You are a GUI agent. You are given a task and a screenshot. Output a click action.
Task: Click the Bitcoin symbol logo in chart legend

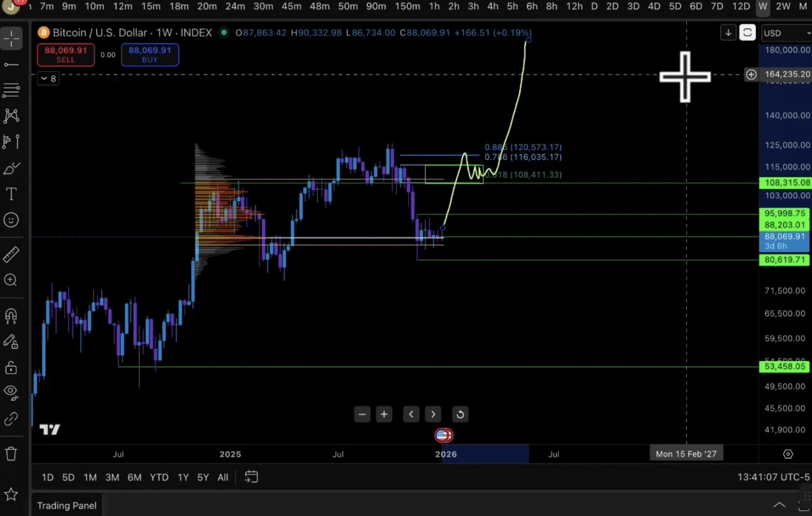(x=44, y=33)
